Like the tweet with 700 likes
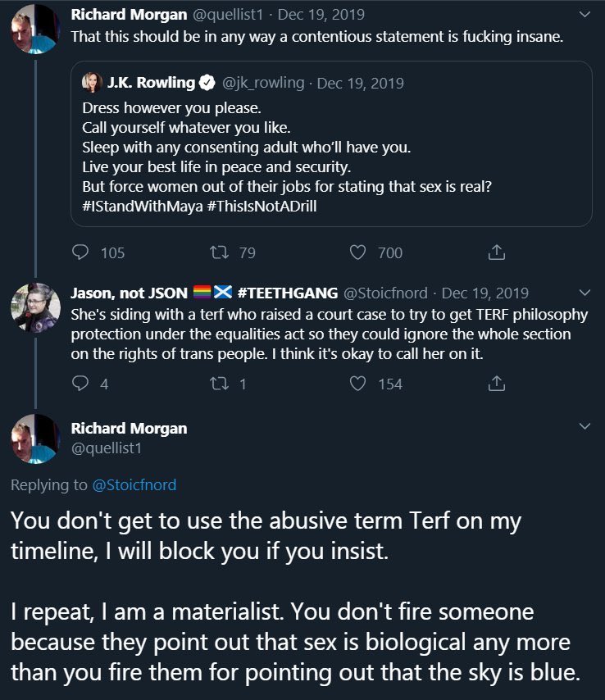Screen dimensions: 605x700 click(x=357, y=252)
